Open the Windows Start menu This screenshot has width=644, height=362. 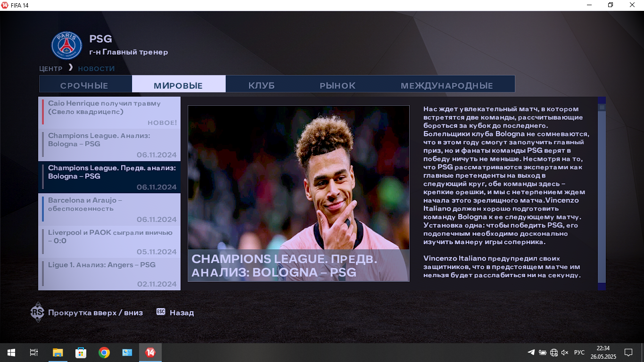coord(11,353)
